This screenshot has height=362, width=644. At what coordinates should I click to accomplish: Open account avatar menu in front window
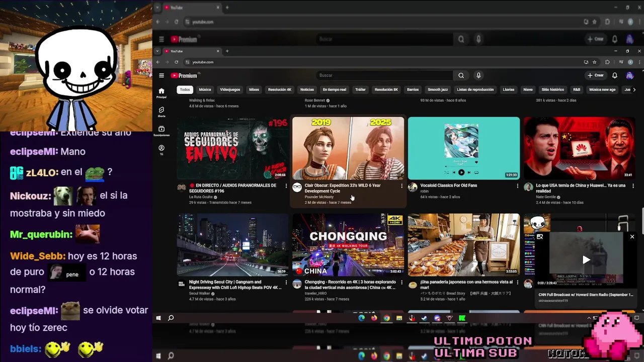pyautogui.click(x=629, y=75)
